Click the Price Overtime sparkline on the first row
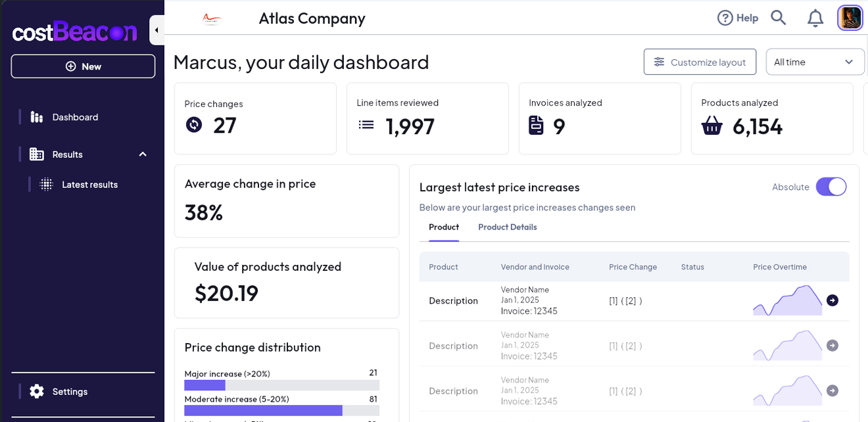Screen dimensions: 868x422 (x=787, y=300)
